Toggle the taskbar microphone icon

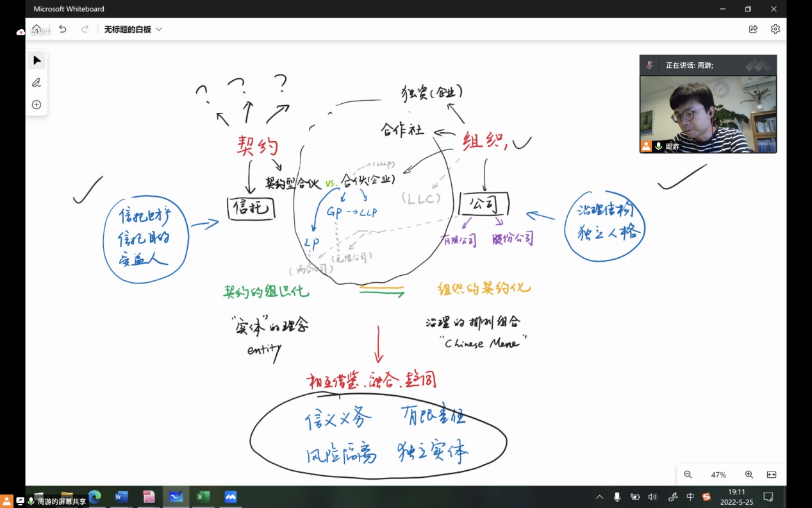pos(617,496)
